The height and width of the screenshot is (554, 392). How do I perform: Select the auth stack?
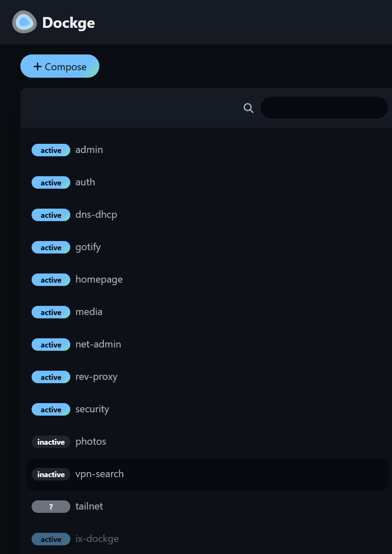click(x=85, y=182)
